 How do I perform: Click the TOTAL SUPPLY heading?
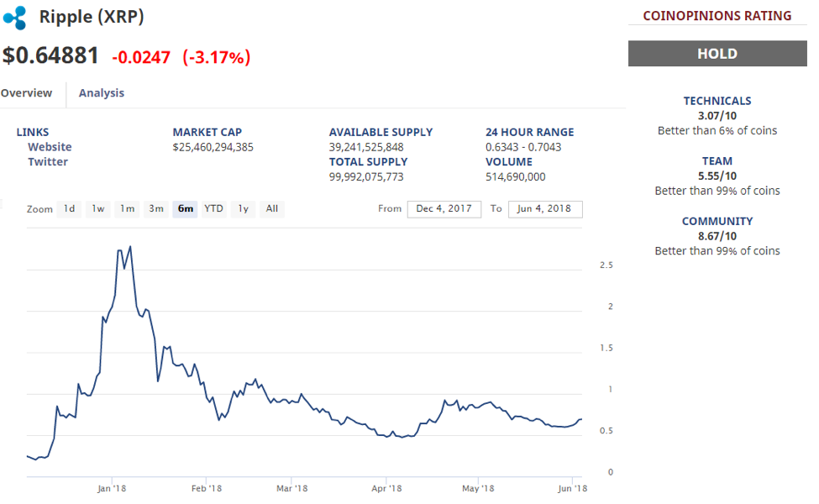click(x=368, y=162)
